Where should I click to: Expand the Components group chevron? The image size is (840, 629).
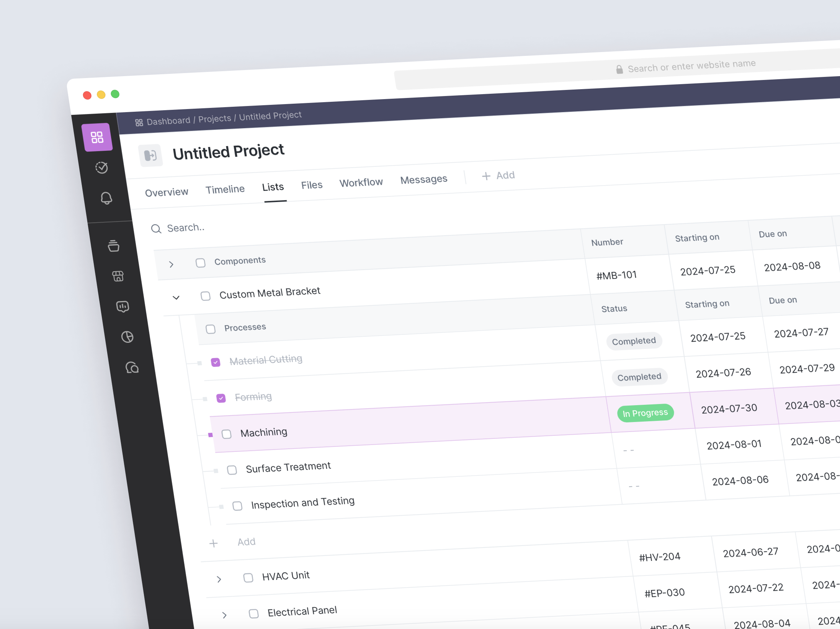point(171,264)
